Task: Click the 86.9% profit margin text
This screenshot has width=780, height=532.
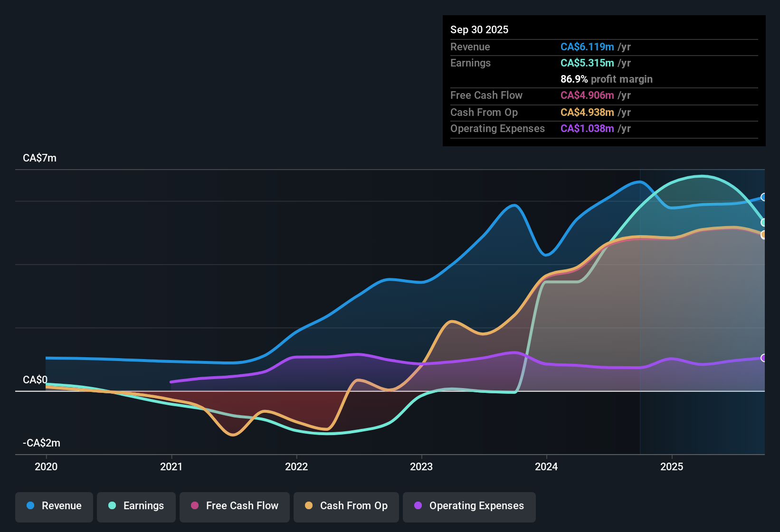Action: (x=606, y=79)
